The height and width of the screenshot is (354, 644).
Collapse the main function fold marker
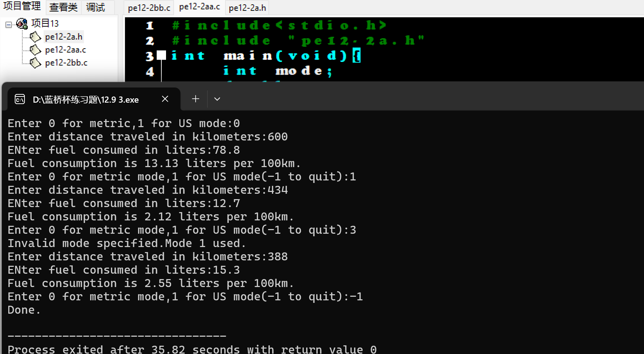pyautogui.click(x=161, y=55)
